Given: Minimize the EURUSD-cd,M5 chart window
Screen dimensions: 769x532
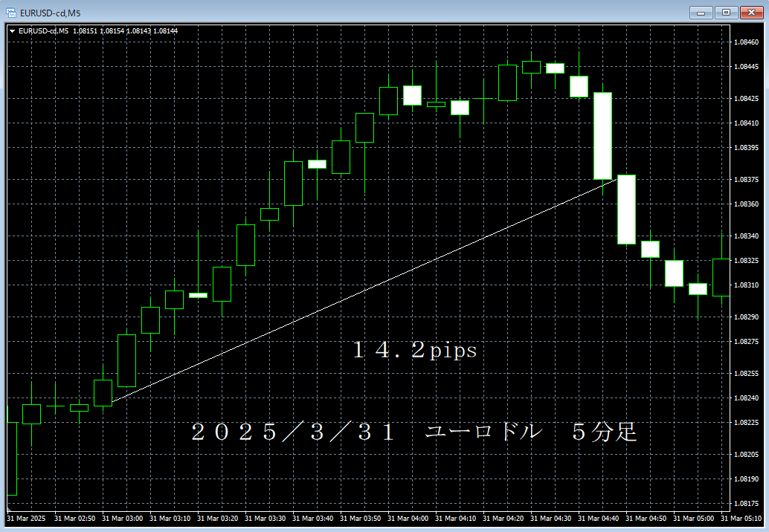Looking at the screenshot, I should [x=701, y=13].
